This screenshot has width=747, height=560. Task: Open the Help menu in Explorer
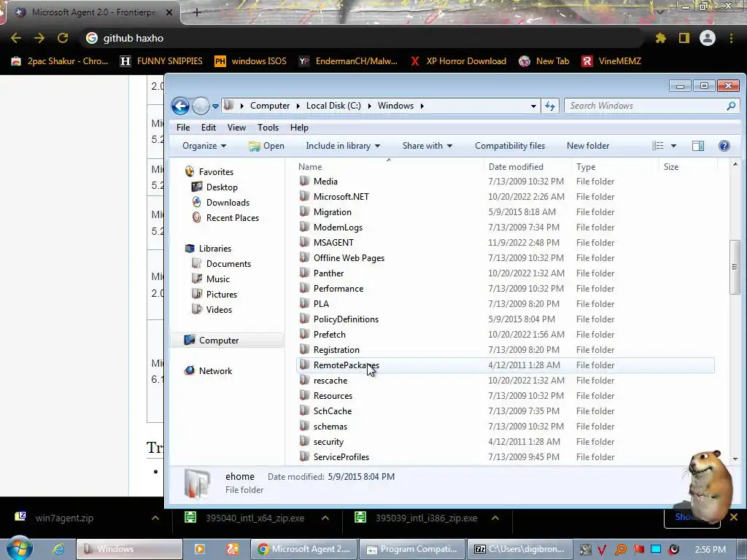299,127
